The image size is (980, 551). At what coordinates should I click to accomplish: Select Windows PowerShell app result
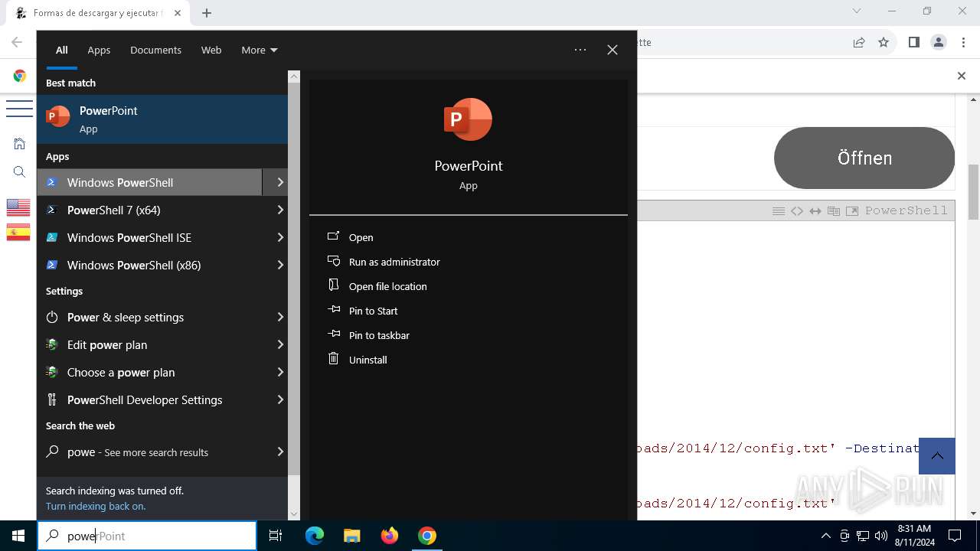(x=150, y=182)
